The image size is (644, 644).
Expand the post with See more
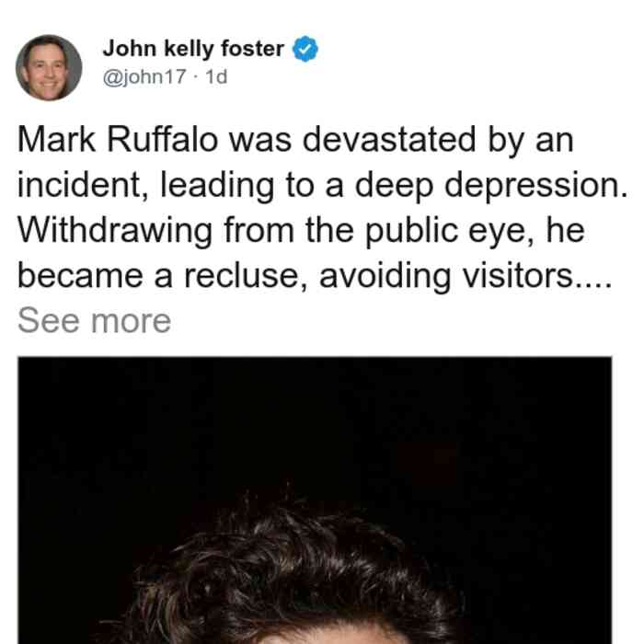coord(94,320)
